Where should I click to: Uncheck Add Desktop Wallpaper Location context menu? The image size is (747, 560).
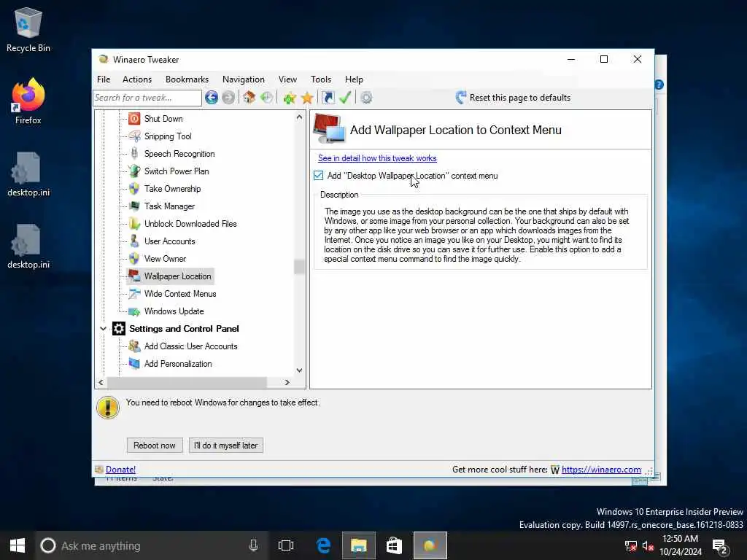coord(319,176)
